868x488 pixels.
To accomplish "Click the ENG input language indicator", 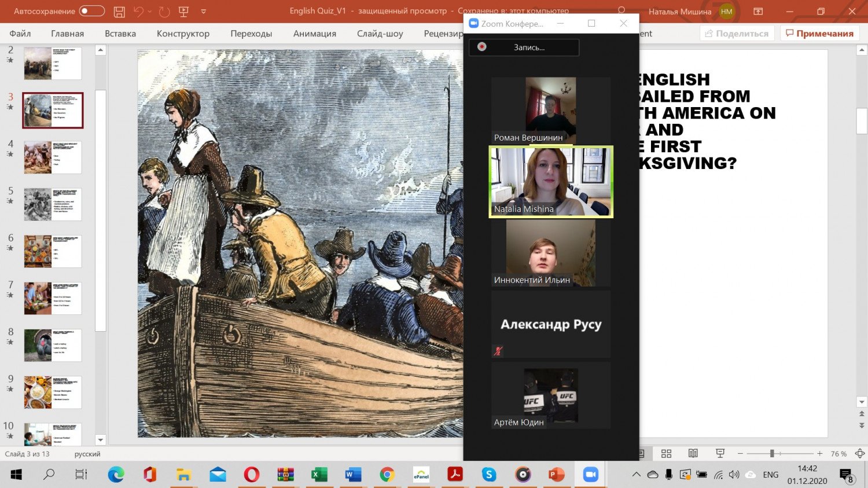I will pyautogui.click(x=770, y=475).
